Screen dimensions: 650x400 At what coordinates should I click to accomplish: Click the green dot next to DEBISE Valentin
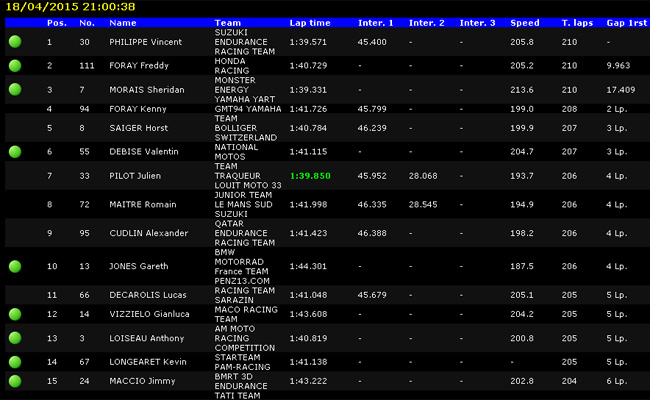[x=15, y=152]
